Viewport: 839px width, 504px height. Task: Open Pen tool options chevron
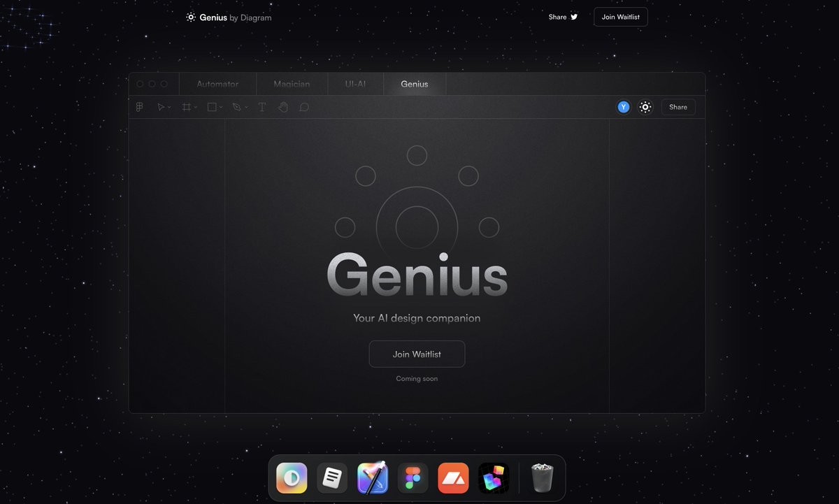[246, 108]
